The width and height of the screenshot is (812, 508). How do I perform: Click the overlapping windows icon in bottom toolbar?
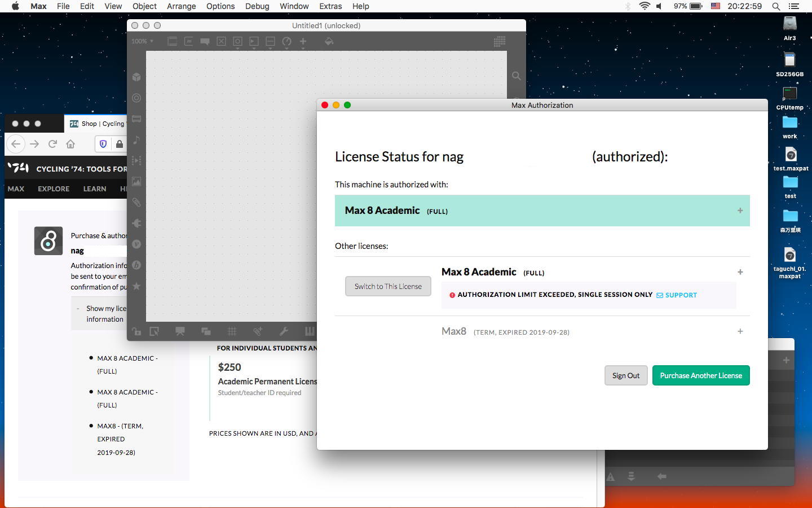pyautogui.click(x=206, y=331)
